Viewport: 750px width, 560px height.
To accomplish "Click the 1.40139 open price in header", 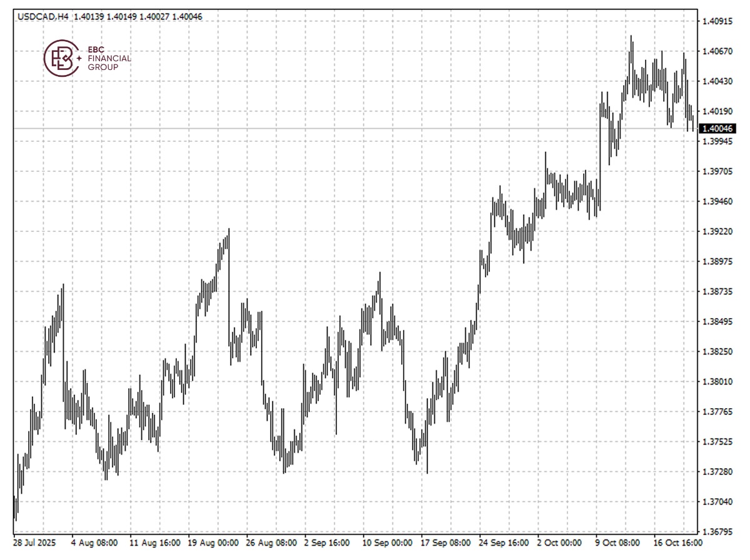I will [x=89, y=16].
